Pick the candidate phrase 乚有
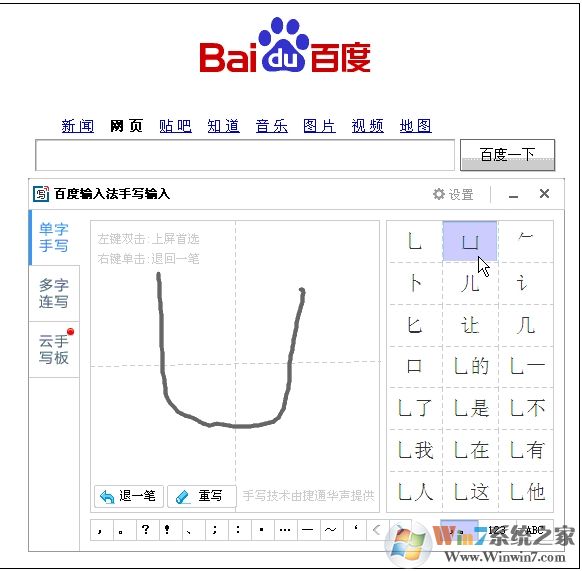 (525, 450)
